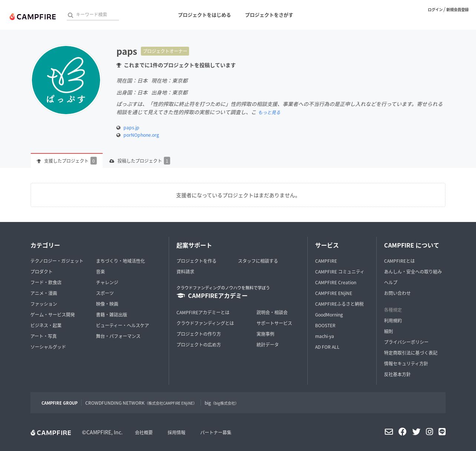Open スポーツ category link

[x=105, y=293]
